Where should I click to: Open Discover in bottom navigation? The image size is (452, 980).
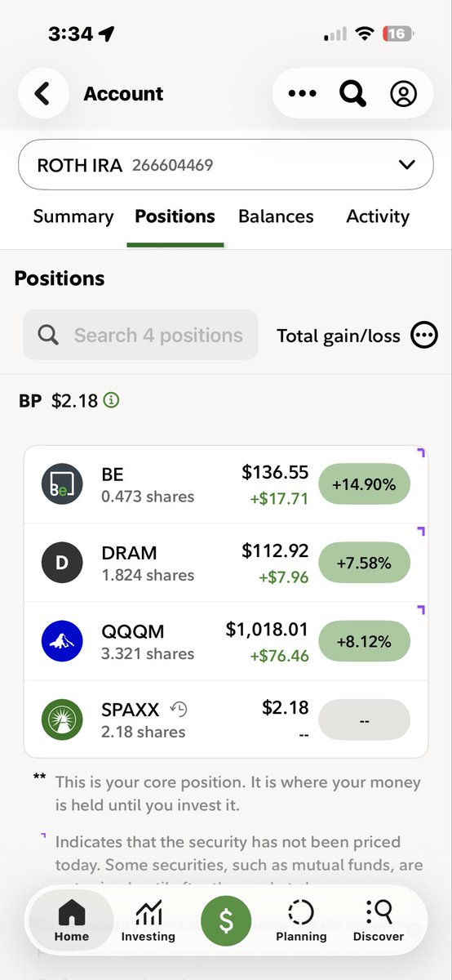pyautogui.click(x=379, y=921)
